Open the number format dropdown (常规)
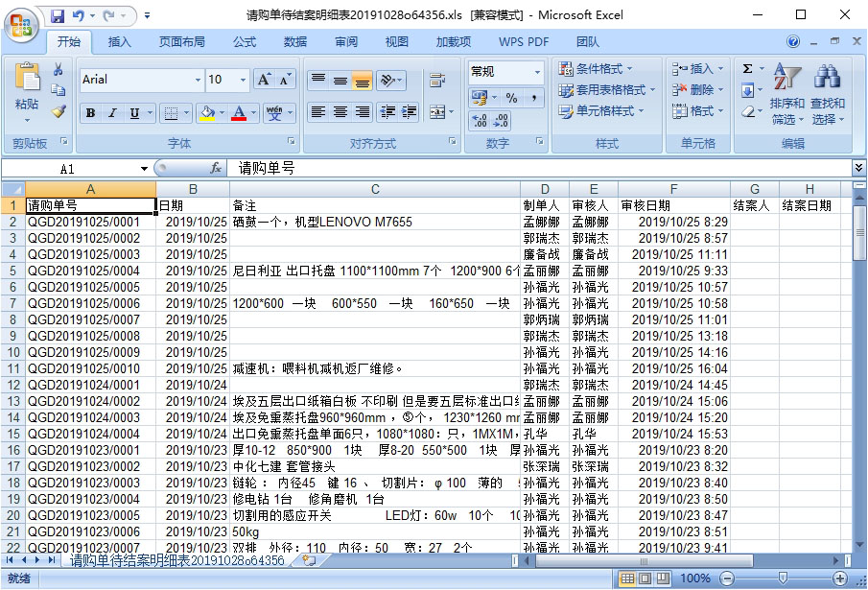This screenshot has width=868, height=590. (536, 73)
